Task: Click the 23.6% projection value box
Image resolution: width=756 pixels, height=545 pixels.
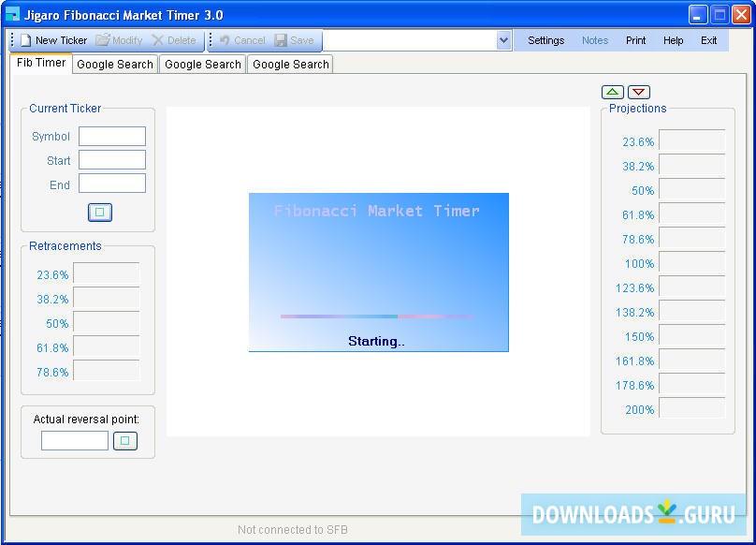Action: tap(691, 140)
